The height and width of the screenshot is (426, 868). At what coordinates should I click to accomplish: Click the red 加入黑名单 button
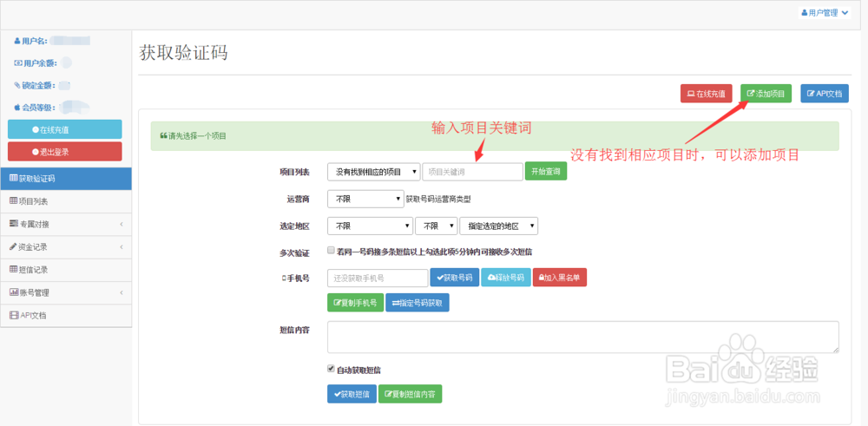(x=560, y=278)
